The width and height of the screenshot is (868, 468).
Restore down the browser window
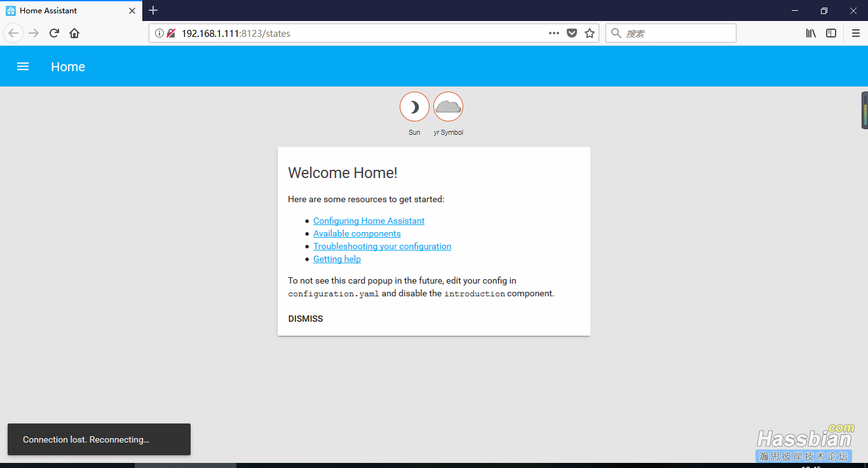pyautogui.click(x=824, y=11)
